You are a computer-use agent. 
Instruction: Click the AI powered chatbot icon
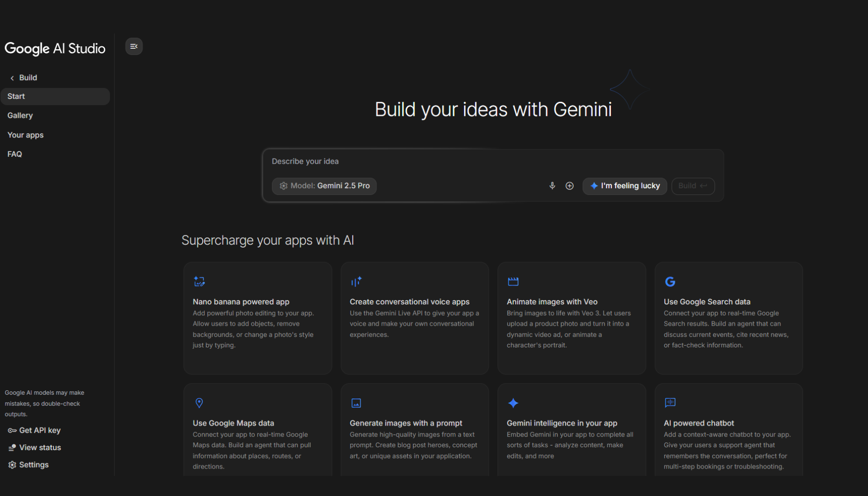(670, 402)
